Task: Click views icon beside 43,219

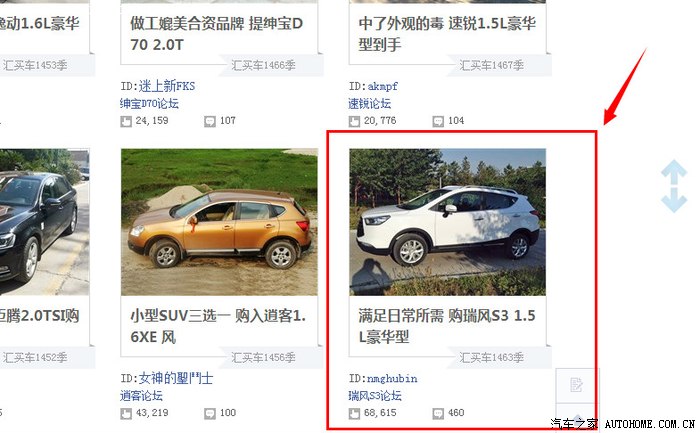Action: [126, 414]
